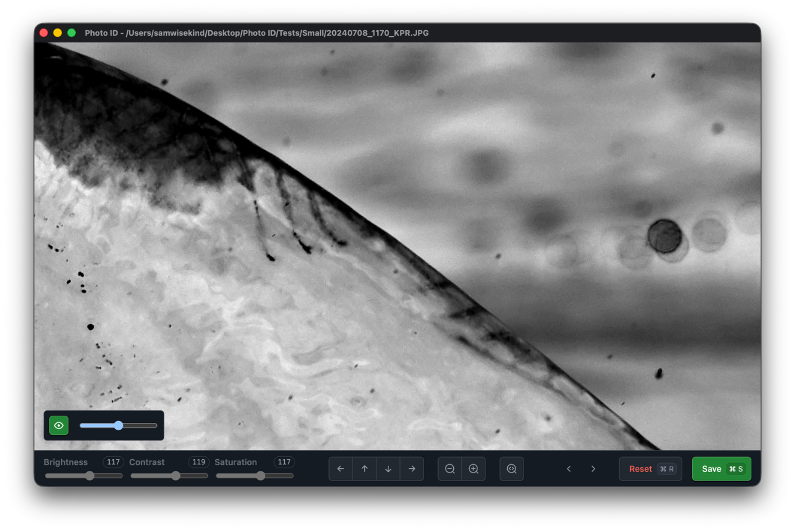This screenshot has width=795, height=532.
Task: Zoom out with the magnifier minus icon
Action: (450, 468)
